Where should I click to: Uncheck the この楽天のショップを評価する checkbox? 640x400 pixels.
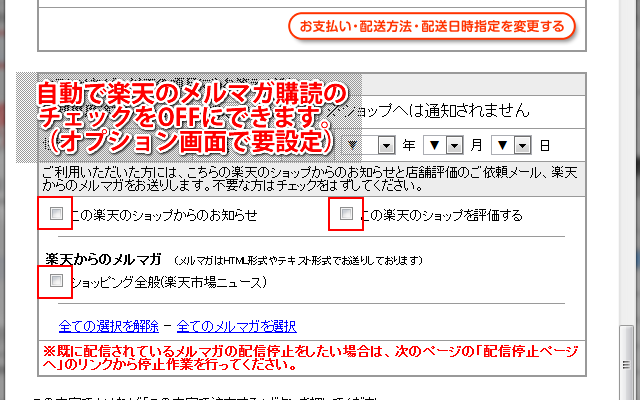tap(346, 214)
